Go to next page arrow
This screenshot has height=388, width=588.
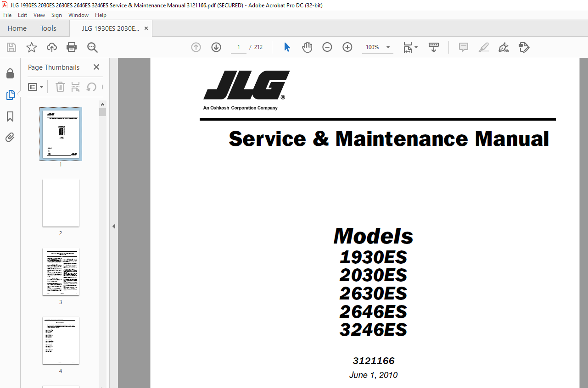pos(216,47)
